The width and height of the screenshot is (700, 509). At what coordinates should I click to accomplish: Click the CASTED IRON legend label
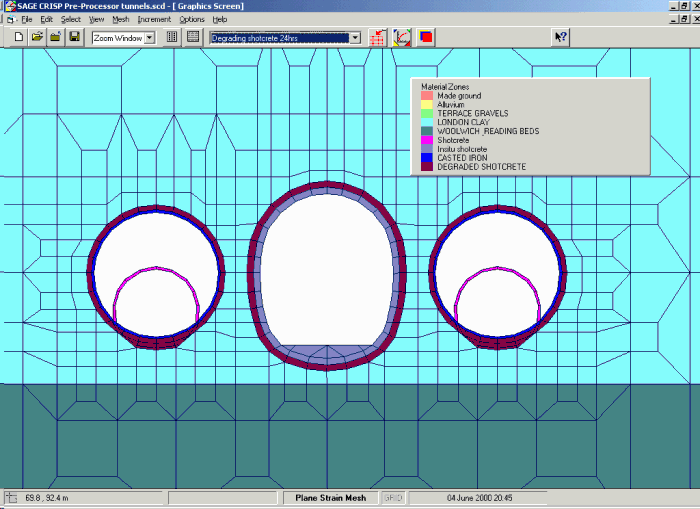click(462, 158)
